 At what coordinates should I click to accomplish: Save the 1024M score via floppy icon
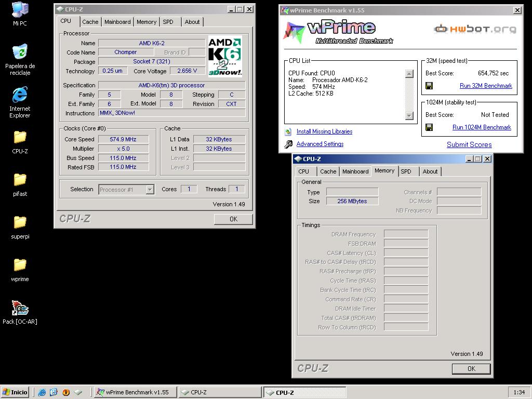click(429, 127)
